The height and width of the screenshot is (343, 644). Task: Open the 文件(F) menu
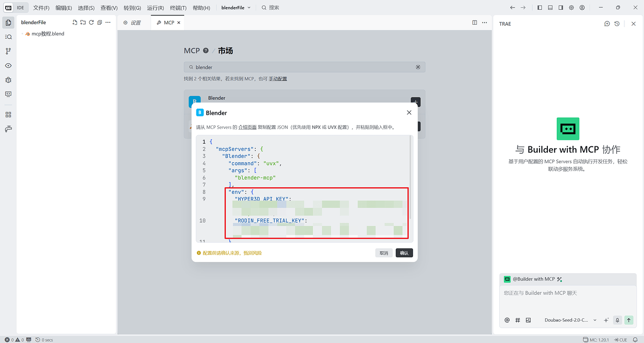pos(42,8)
